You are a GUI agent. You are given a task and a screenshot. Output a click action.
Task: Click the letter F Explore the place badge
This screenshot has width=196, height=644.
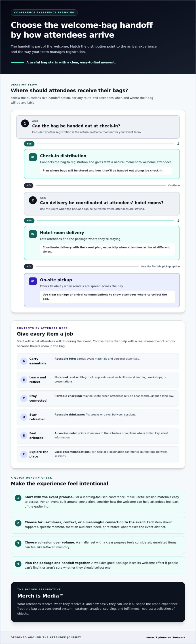click(x=24, y=454)
